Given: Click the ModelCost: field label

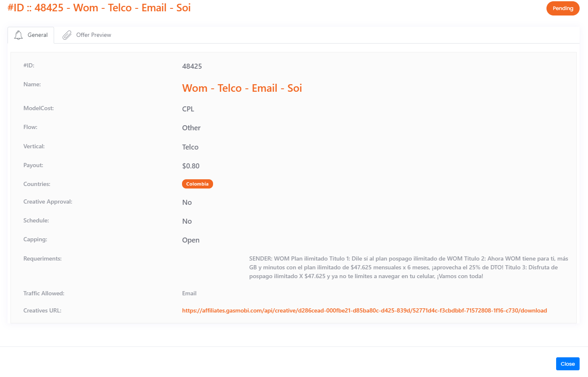Looking at the screenshot, I should click(39, 108).
